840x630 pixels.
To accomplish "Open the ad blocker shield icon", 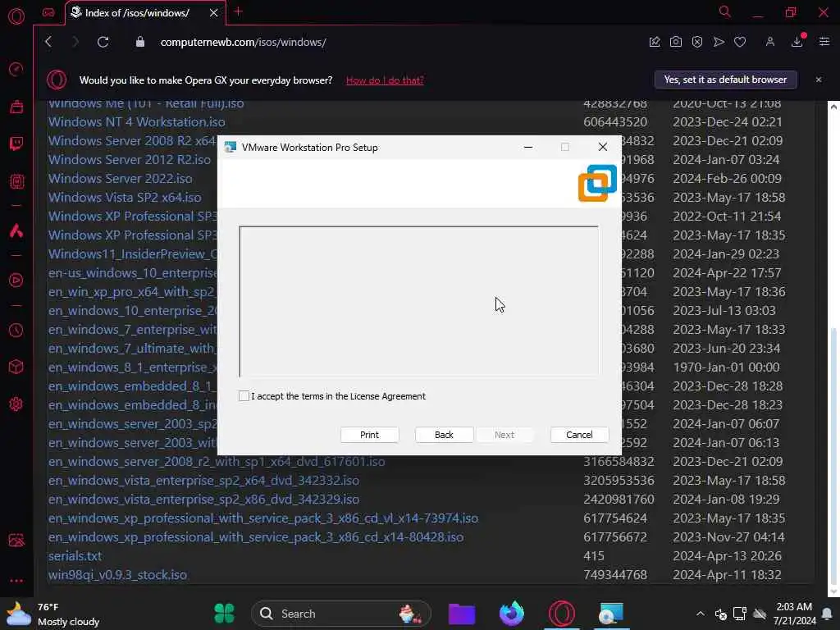I will pyautogui.click(x=697, y=42).
